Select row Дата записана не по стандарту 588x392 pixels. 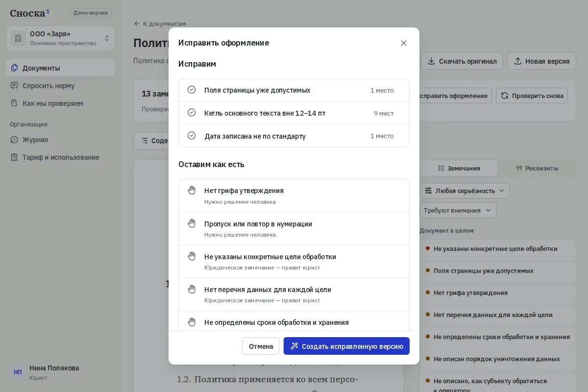pos(294,136)
